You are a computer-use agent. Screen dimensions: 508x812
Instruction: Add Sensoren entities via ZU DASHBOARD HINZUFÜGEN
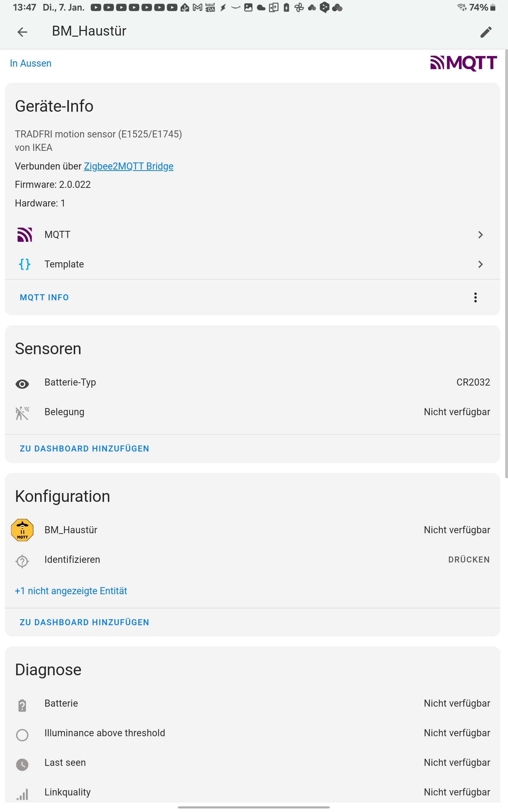[84, 449]
